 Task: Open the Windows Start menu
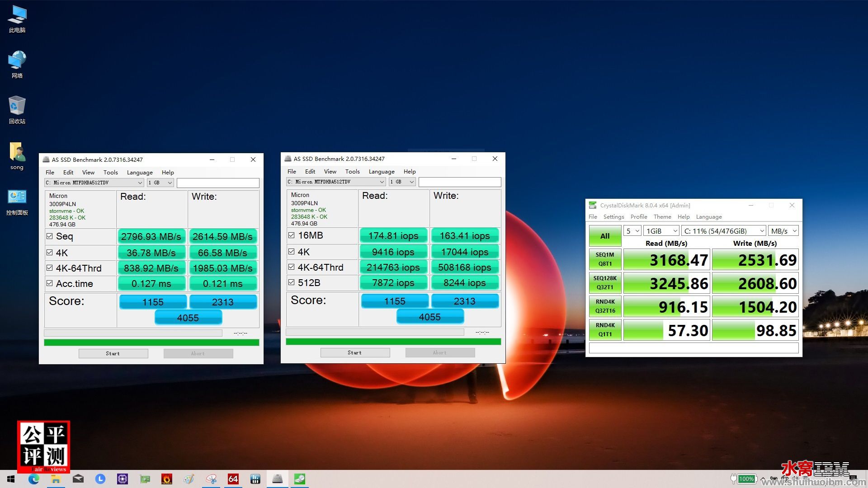tap(11, 479)
